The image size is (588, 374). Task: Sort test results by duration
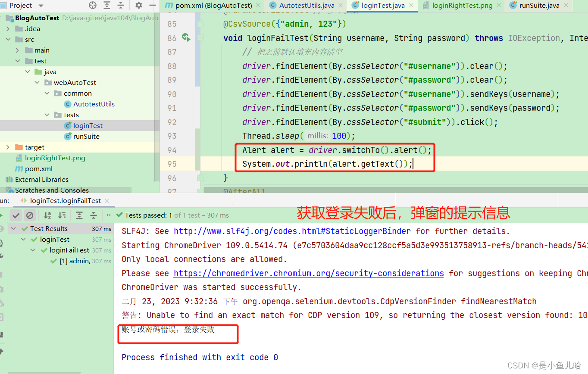pos(62,215)
